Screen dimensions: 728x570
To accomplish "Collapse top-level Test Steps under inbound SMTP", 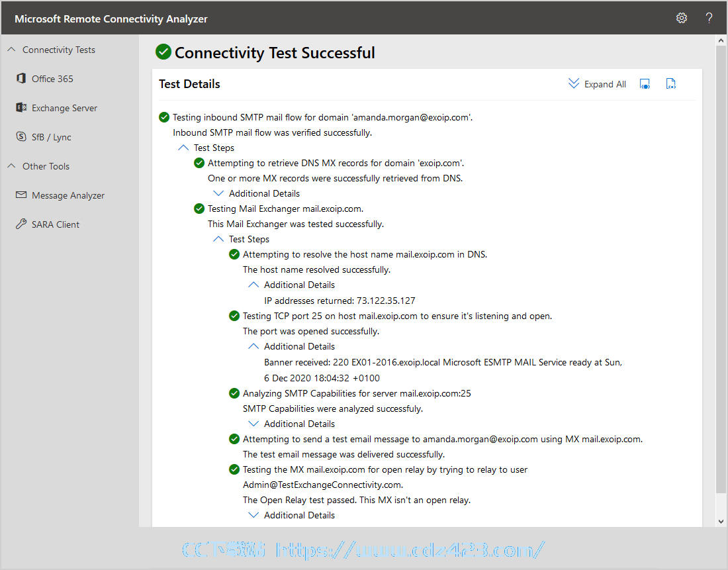I will point(183,148).
